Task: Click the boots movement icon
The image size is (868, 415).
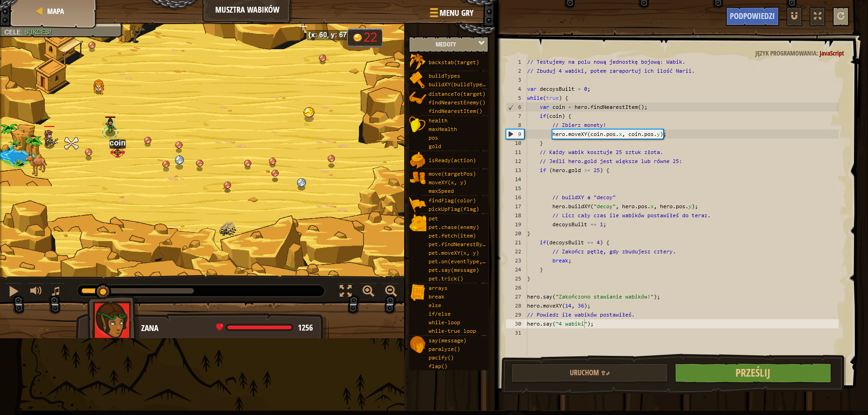Action: point(417,177)
